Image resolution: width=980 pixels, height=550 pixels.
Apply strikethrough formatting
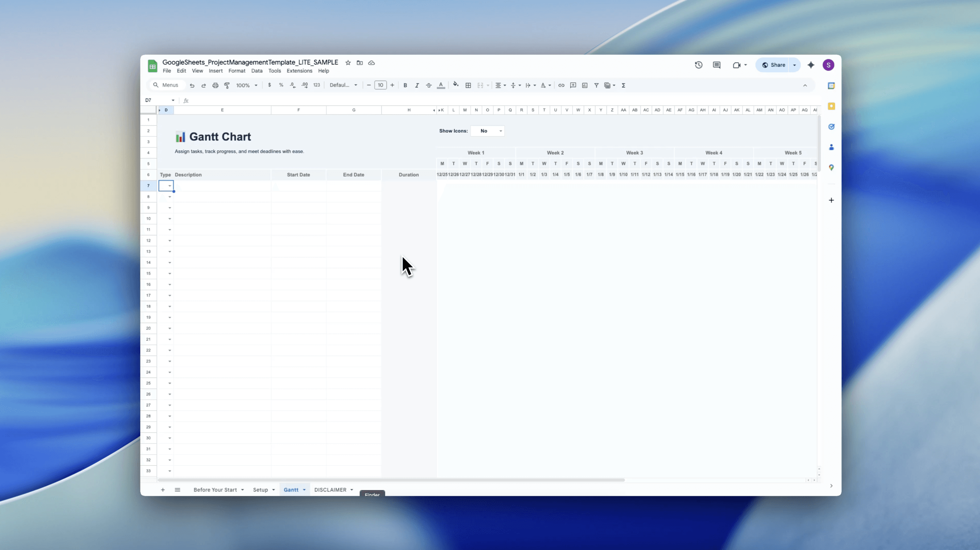pos(429,85)
